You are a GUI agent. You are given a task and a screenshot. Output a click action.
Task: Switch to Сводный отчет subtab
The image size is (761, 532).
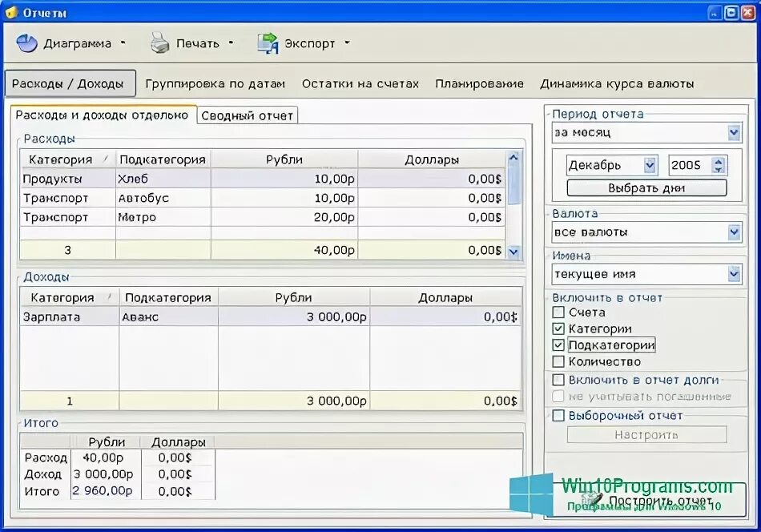coord(247,115)
